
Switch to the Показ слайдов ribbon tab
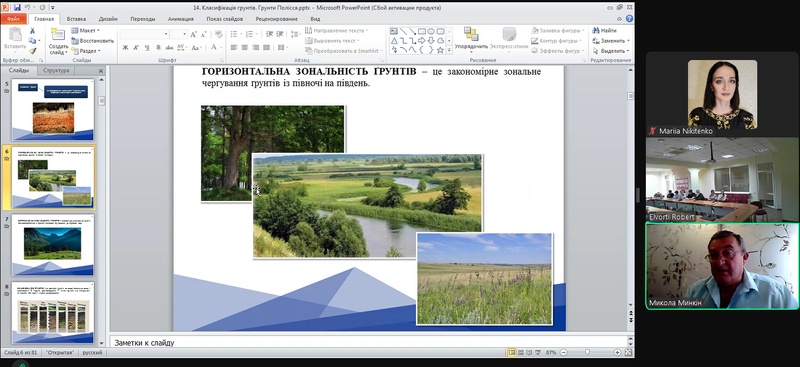(224, 19)
